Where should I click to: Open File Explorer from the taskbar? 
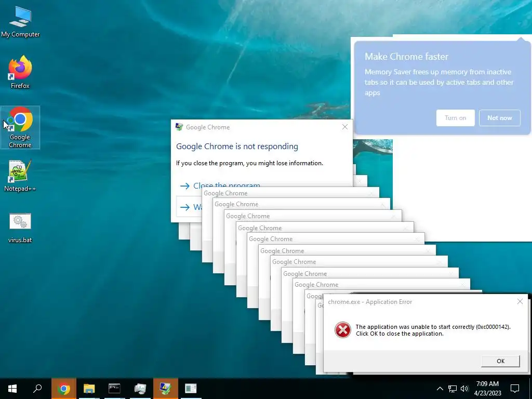[x=89, y=389]
